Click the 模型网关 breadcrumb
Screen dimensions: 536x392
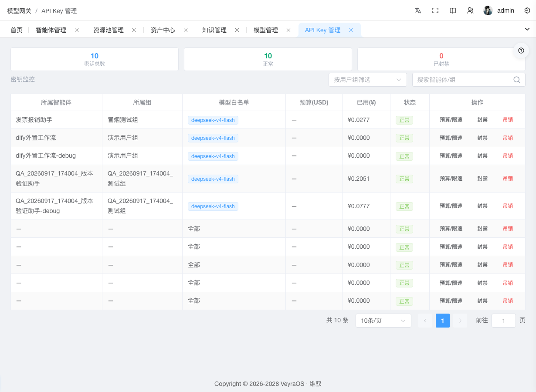click(19, 10)
